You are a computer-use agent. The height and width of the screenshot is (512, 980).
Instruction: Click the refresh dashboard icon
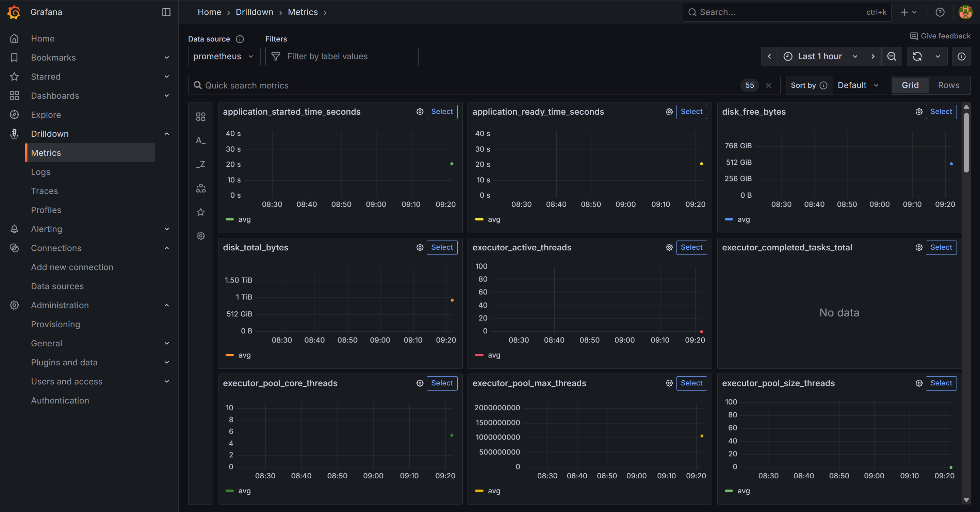pos(917,57)
